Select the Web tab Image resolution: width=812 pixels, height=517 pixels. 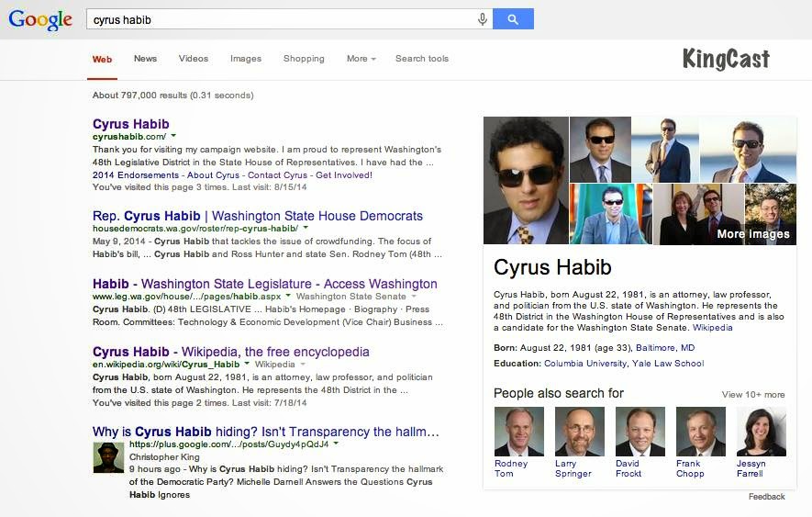(102, 59)
